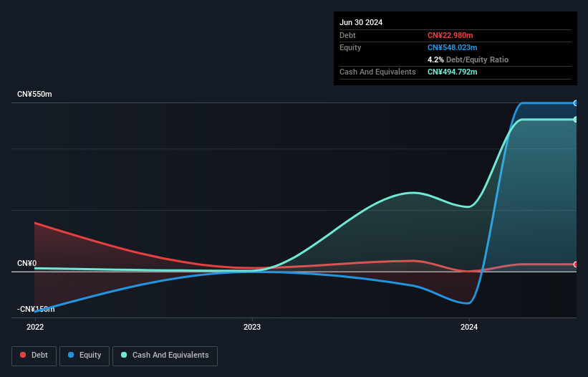This screenshot has height=377, width=588.
Task: Toggle the Equity series legend button
Action: coord(85,355)
